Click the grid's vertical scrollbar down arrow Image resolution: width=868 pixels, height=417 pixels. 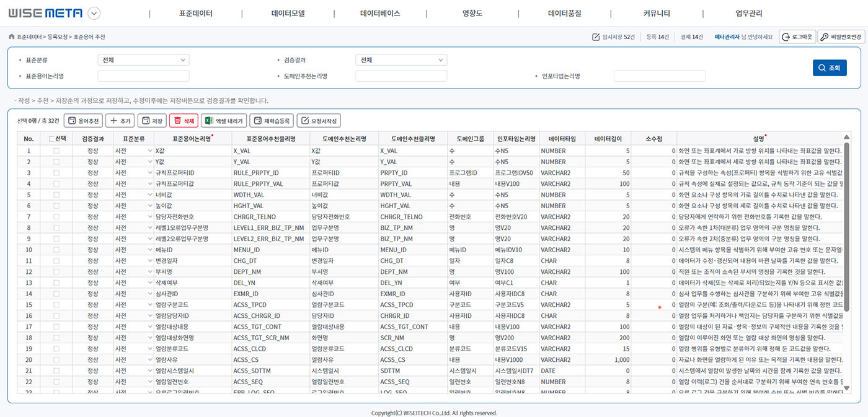pyautogui.click(x=847, y=388)
